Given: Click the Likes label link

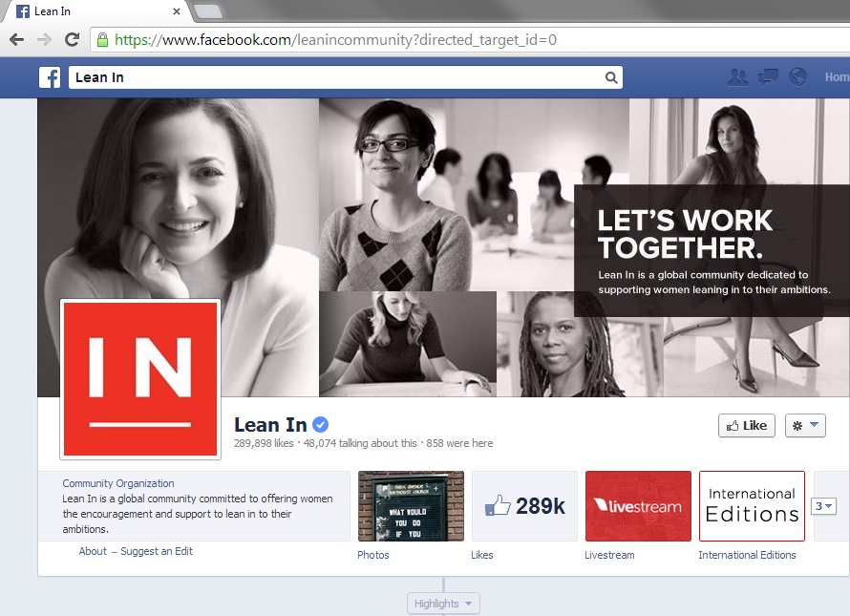Looking at the screenshot, I should click(x=482, y=555).
